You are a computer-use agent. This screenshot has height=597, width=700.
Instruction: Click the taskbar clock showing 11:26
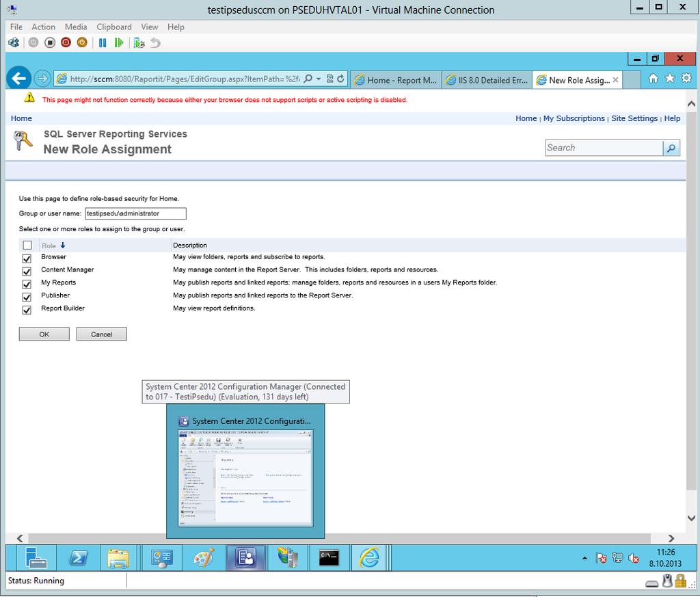coord(666,558)
